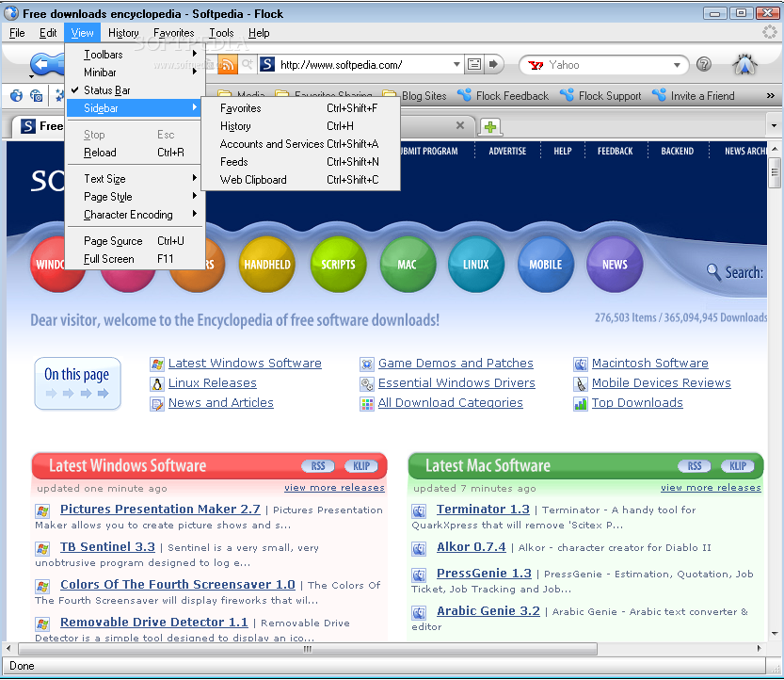Click the MOBILE category ball
This screenshot has width=784, height=680.
click(x=546, y=265)
